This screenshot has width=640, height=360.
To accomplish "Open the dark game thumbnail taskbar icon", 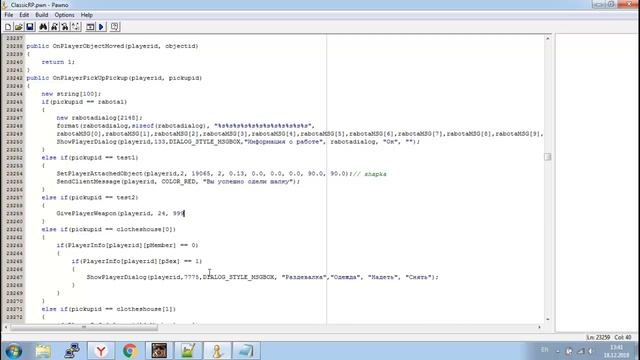I will coord(159,351).
